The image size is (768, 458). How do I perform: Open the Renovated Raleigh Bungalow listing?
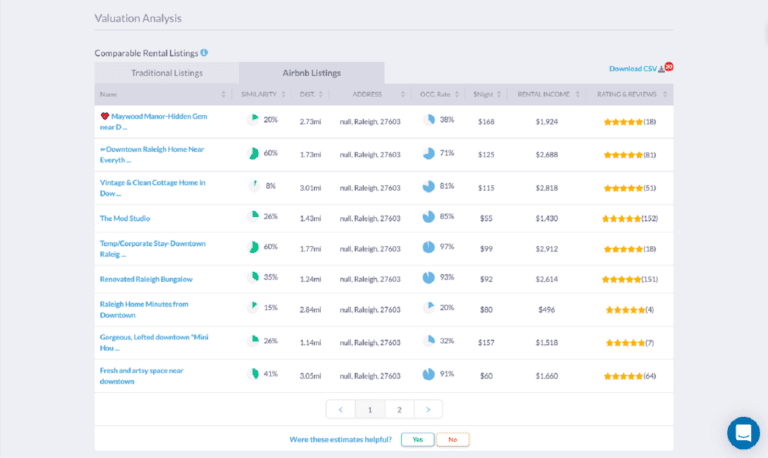(x=146, y=278)
